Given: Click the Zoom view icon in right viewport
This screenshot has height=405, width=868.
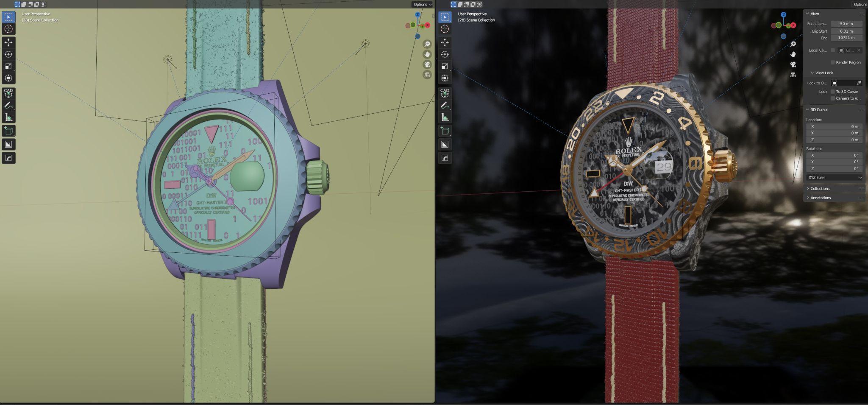Looking at the screenshot, I should [x=793, y=44].
